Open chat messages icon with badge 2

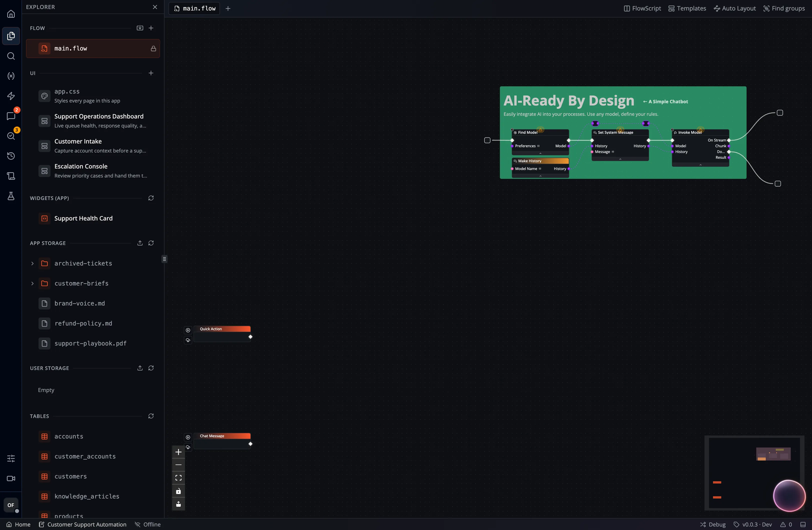(x=11, y=116)
